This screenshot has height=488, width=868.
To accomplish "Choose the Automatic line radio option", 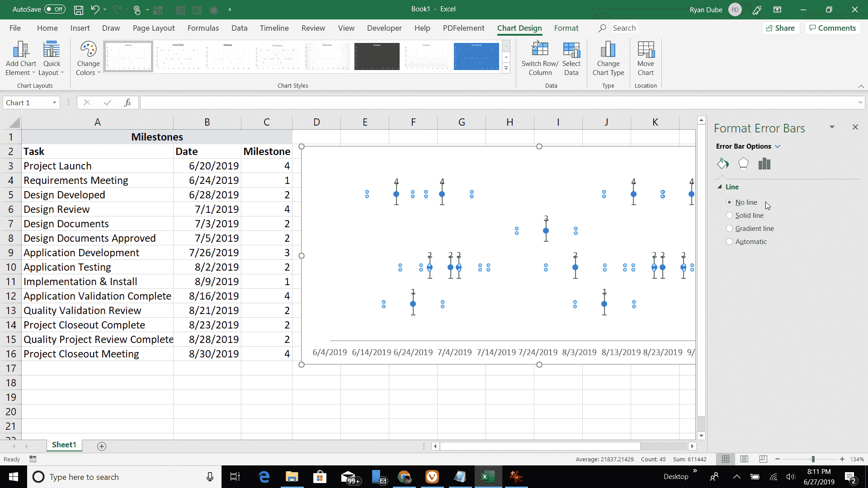I will 729,242.
